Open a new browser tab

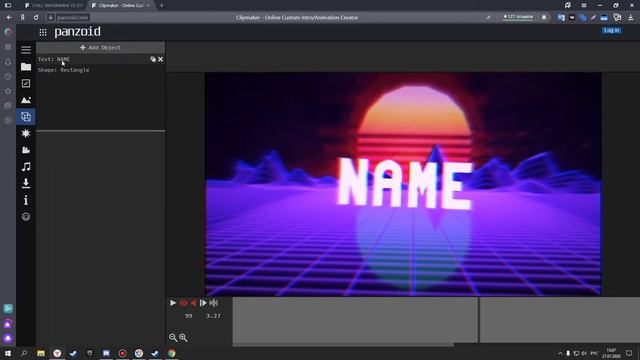pos(162,5)
